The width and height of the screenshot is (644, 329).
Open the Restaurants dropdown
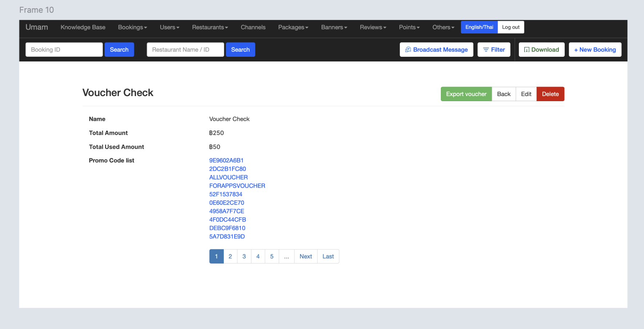coord(210,27)
